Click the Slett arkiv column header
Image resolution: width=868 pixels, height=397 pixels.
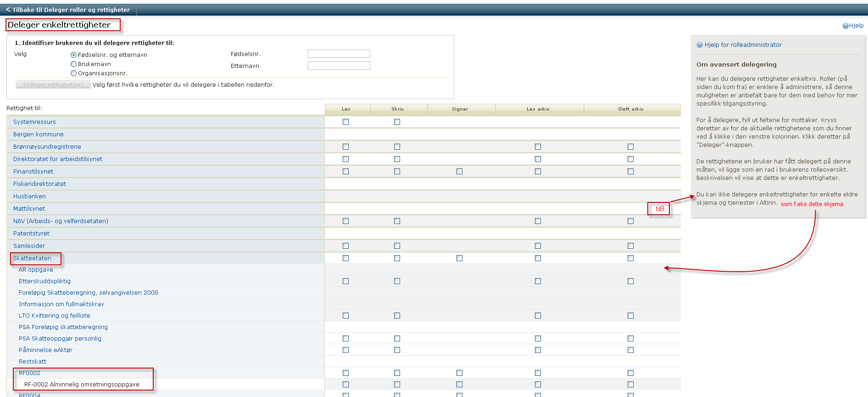(632, 109)
